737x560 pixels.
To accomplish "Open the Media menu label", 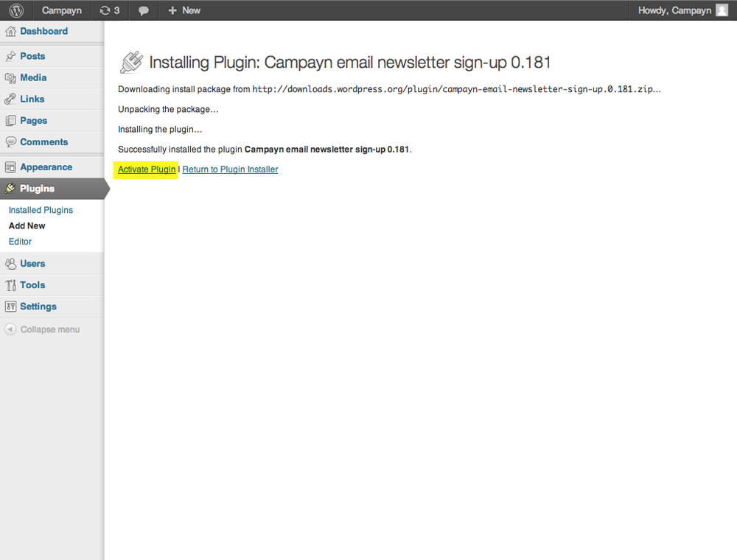I will pyautogui.click(x=33, y=77).
